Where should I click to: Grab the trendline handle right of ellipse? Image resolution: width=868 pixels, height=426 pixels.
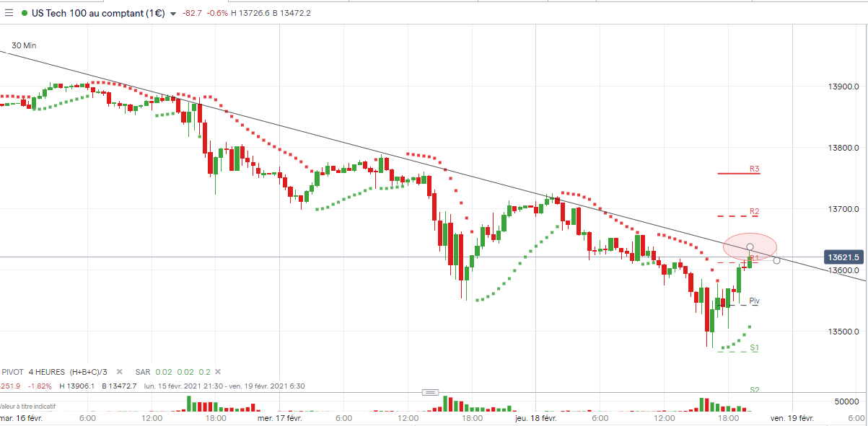point(776,260)
